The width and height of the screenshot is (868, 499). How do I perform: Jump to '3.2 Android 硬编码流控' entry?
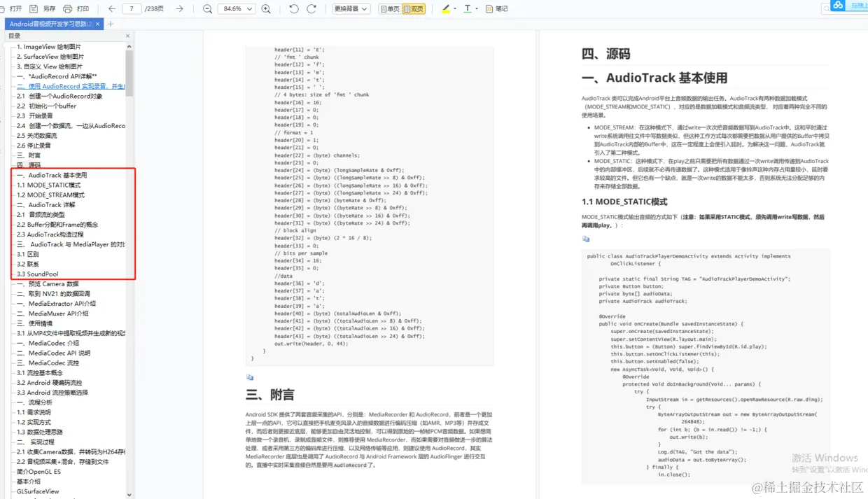click(49, 382)
